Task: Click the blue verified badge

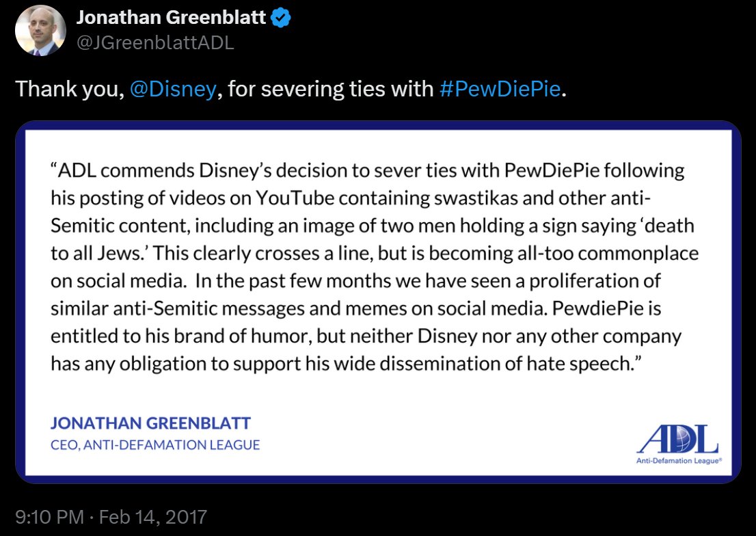Action: [281, 18]
